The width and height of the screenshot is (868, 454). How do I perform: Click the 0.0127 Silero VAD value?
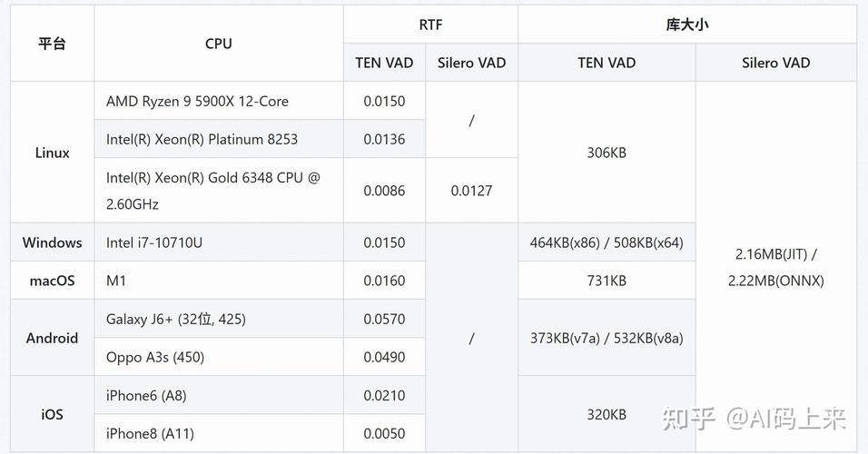click(x=471, y=191)
